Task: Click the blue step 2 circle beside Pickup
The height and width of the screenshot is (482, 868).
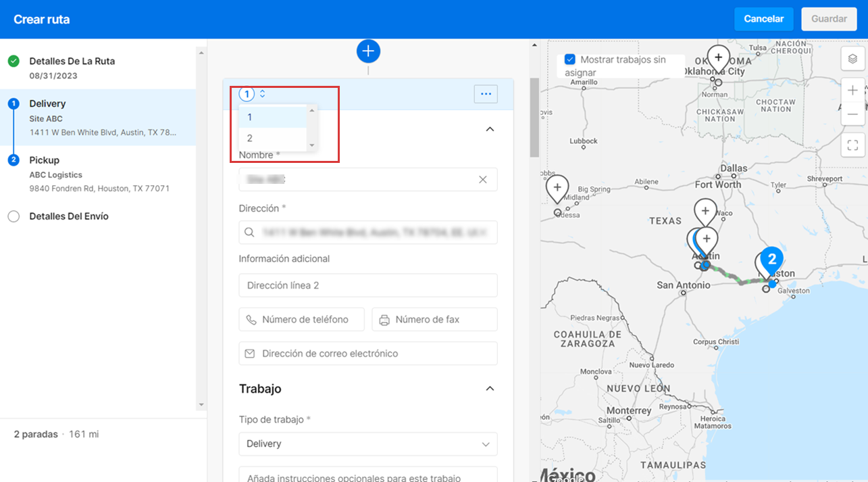Action: 14,160
